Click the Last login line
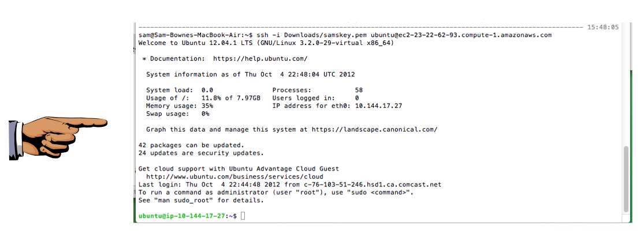644x233 pixels. coord(290,185)
